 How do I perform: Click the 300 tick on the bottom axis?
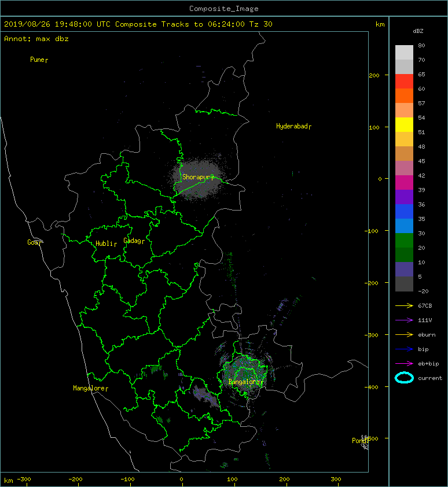[336, 479]
